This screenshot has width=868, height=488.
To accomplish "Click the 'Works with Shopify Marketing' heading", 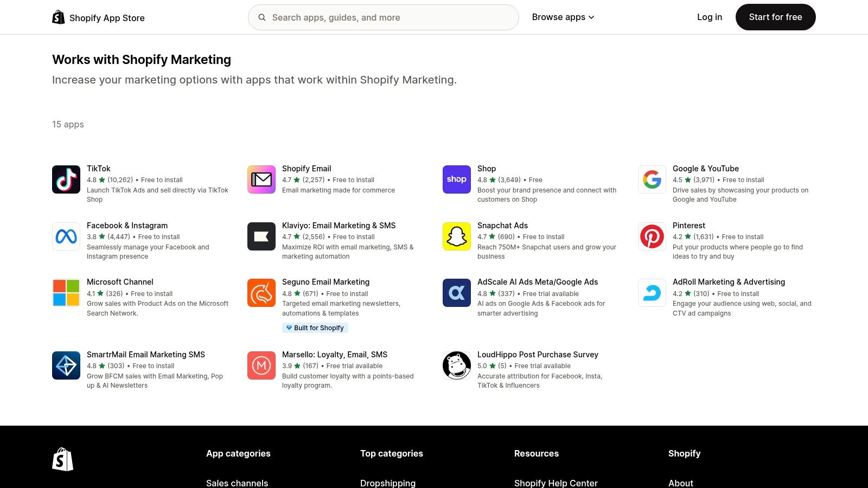I will click(x=142, y=60).
